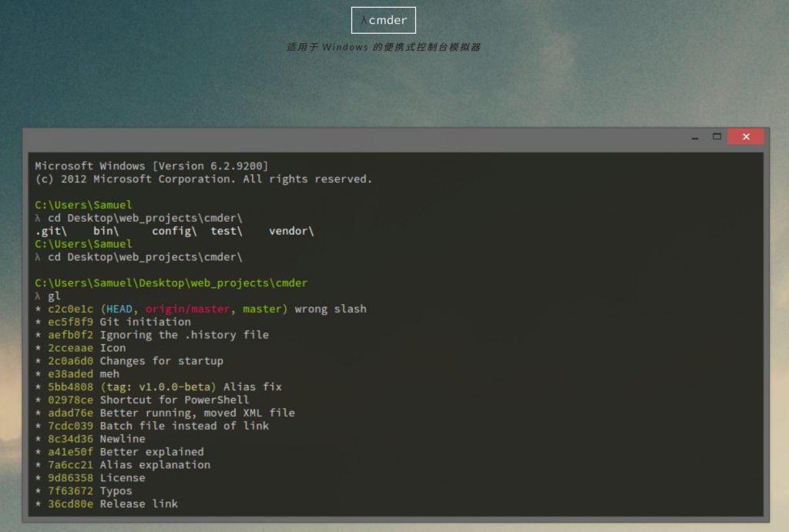
Task: Select the 'Microsoft Windows [Version 6.2.9200]' line
Action: click(152, 166)
